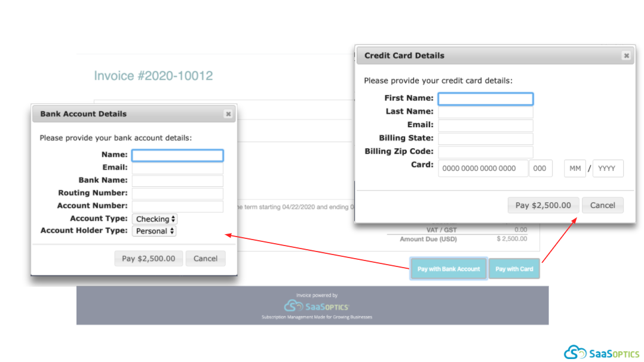Close the Bank Account Details dialog
The height and width of the screenshot is (362, 644).
point(228,114)
